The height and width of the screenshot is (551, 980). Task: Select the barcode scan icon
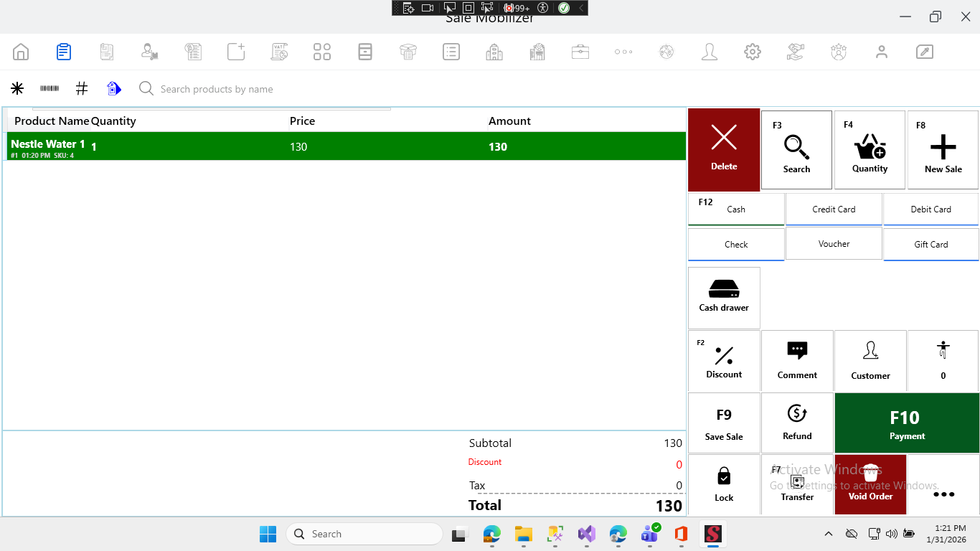pyautogui.click(x=50, y=88)
